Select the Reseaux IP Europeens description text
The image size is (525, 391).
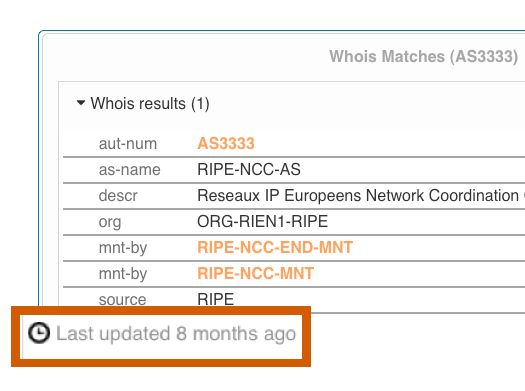(x=361, y=196)
